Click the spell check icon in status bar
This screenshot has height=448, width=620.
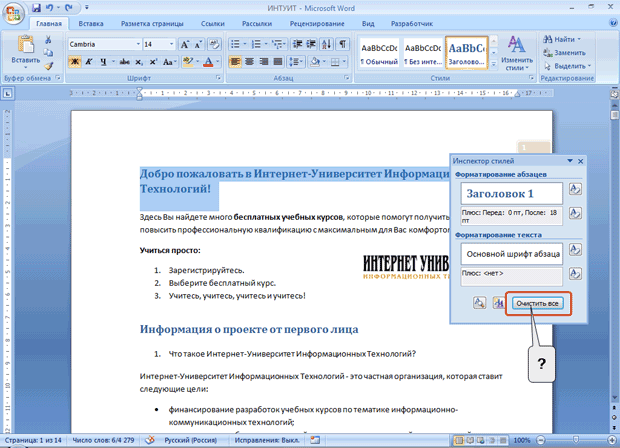(149, 440)
